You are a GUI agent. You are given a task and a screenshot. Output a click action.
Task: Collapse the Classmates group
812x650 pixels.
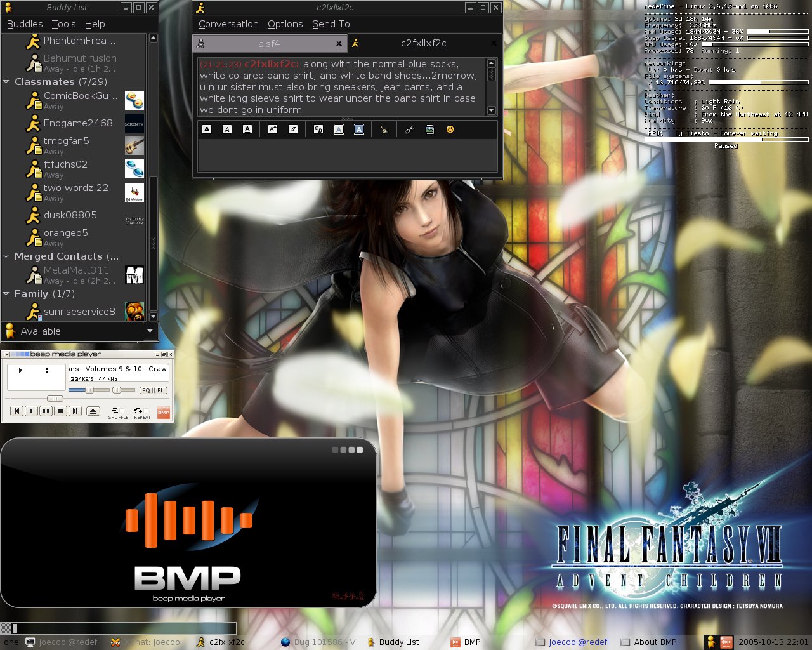tap(6, 82)
